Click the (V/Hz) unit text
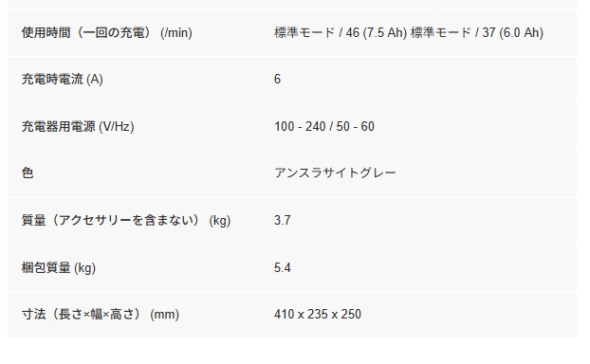 coord(117,127)
